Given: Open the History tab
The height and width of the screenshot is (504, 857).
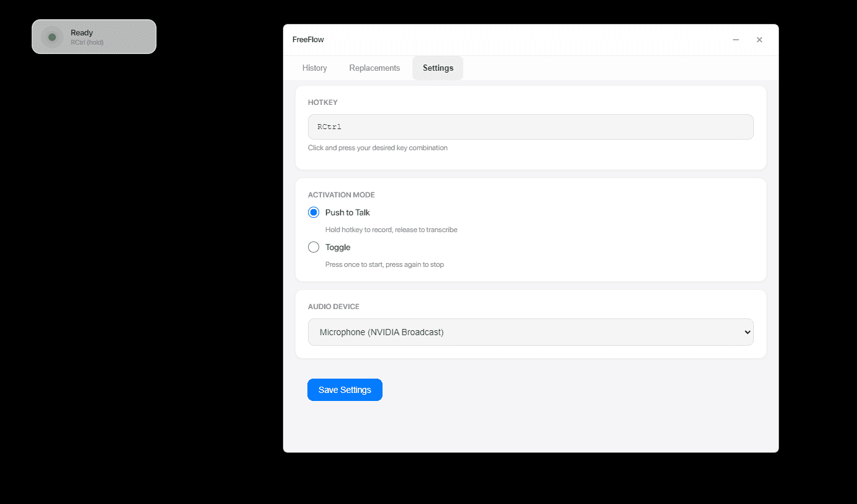Looking at the screenshot, I should point(314,68).
